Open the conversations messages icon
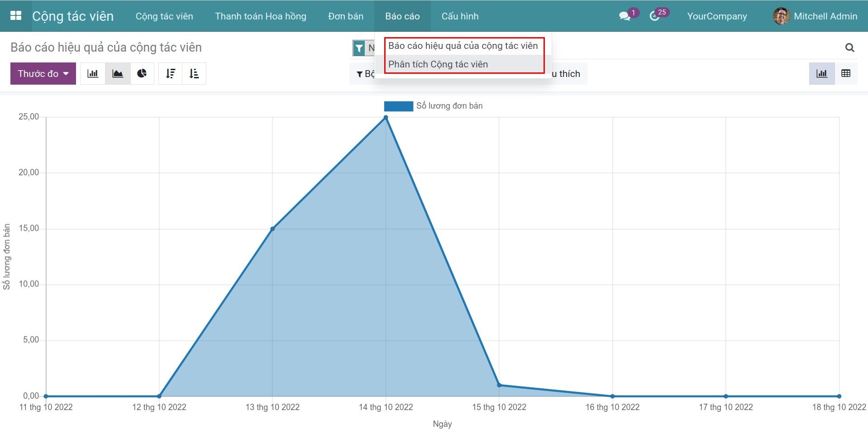 point(625,16)
